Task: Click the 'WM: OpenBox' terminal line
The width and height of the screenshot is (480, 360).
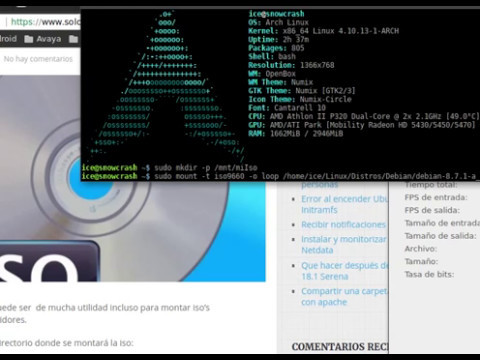Action: click(x=272, y=74)
